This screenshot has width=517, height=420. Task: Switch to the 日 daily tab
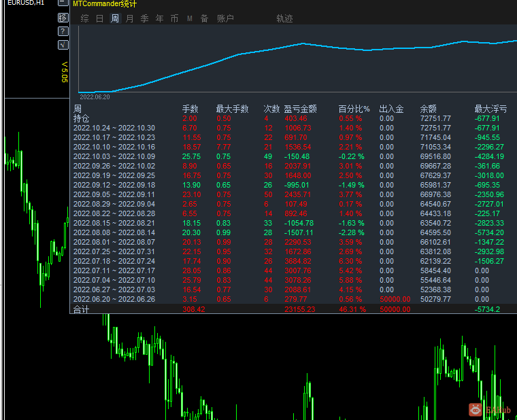99,18
